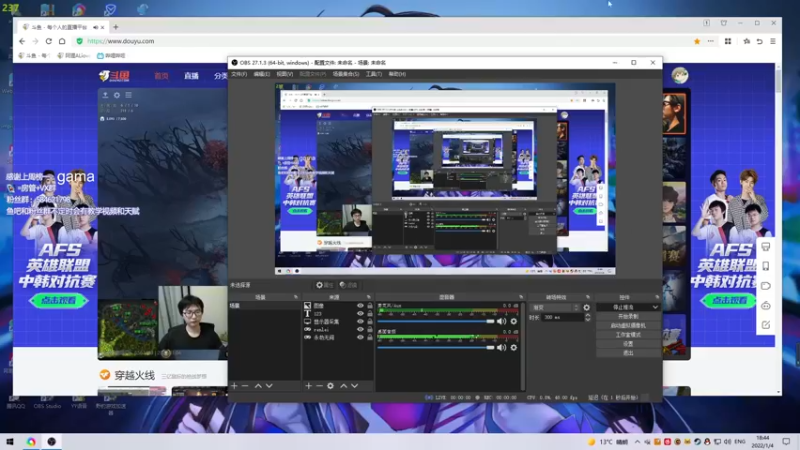Toggle lock of the 123 text source
Screen dimensions: 800x450
pyautogui.click(x=370, y=314)
